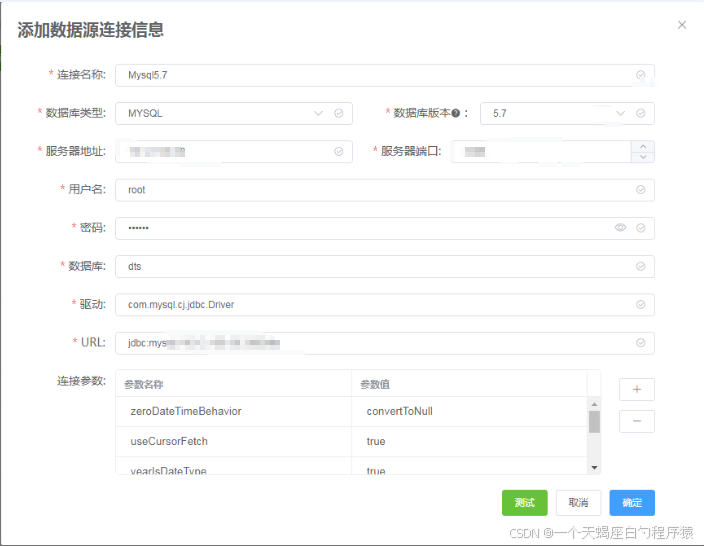Close the add datasource dialog
The image size is (704, 546).
682,25
